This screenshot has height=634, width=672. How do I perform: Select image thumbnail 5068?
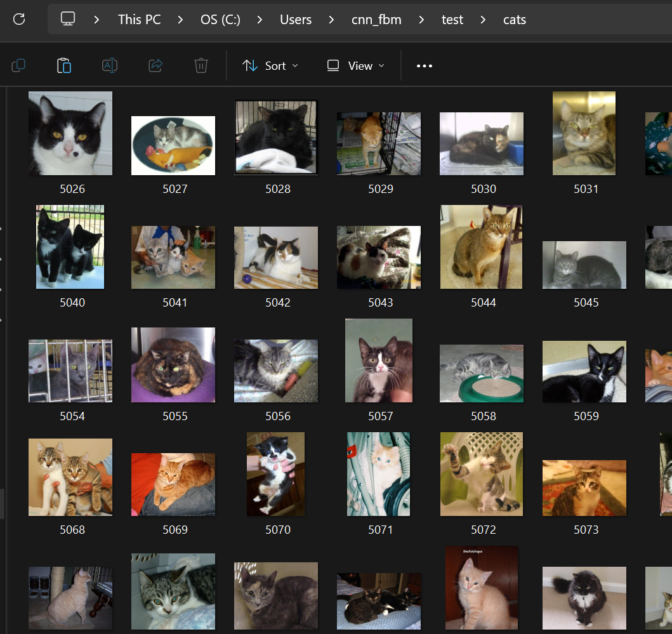[x=70, y=477]
